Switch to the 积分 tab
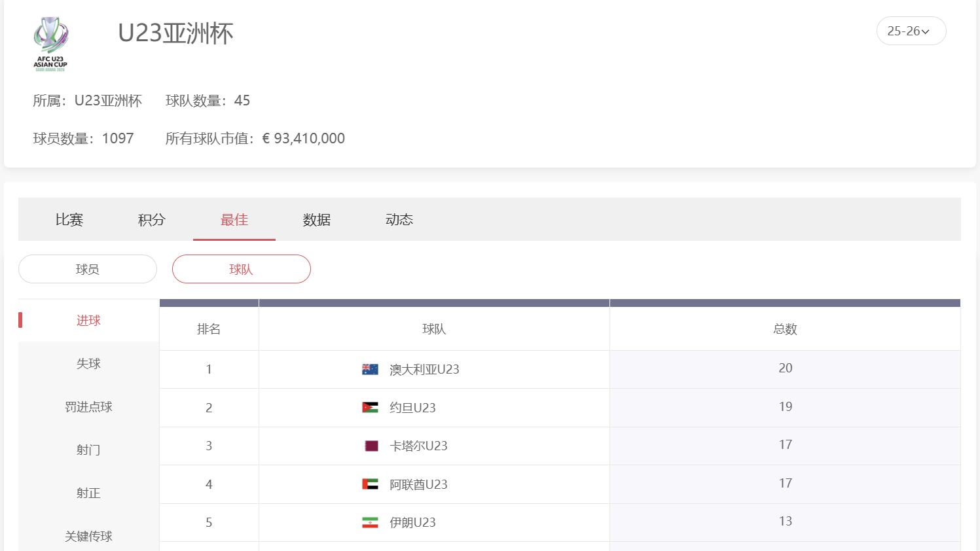 tap(152, 220)
